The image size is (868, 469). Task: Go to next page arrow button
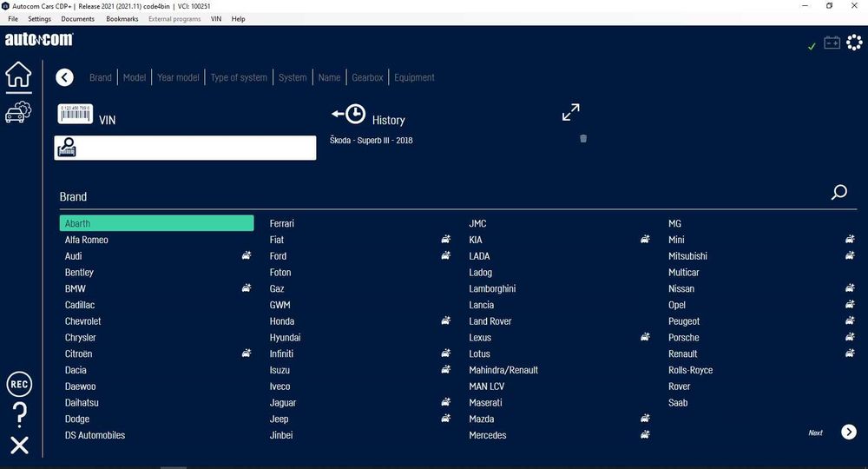(x=849, y=432)
